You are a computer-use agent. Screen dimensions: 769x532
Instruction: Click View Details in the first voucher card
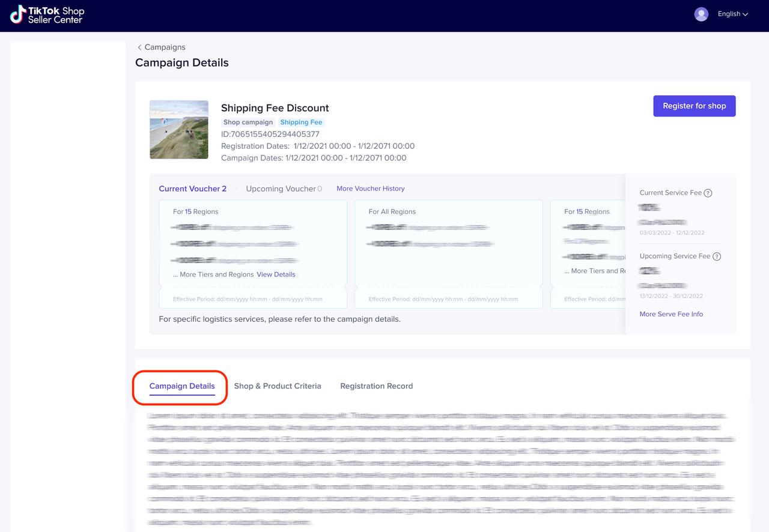tap(276, 274)
